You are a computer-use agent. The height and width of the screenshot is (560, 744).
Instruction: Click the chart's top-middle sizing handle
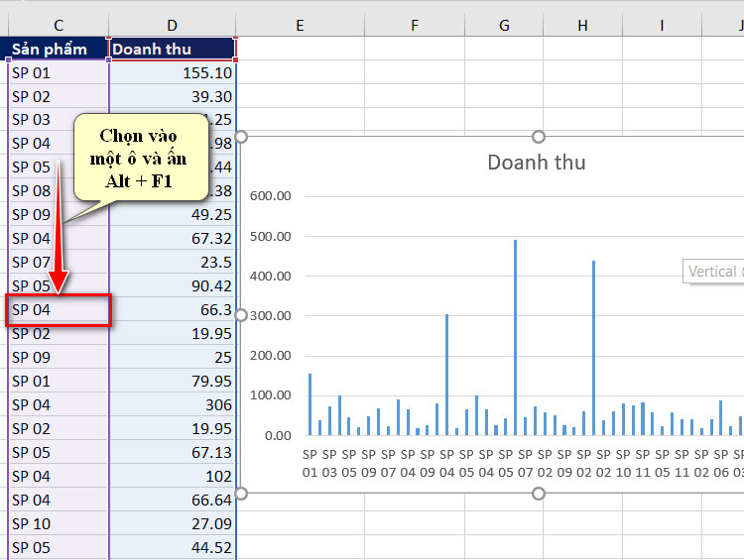pyautogui.click(x=539, y=137)
